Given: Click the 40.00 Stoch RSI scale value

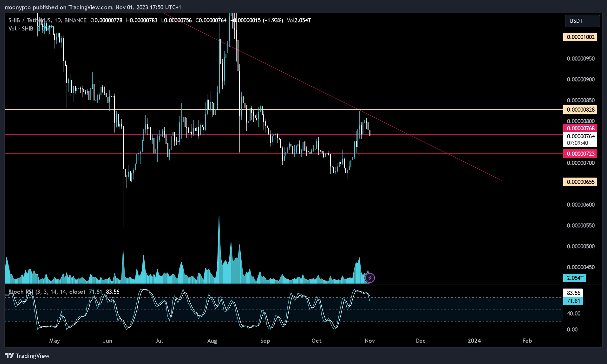Looking at the screenshot, I should click(x=574, y=314).
